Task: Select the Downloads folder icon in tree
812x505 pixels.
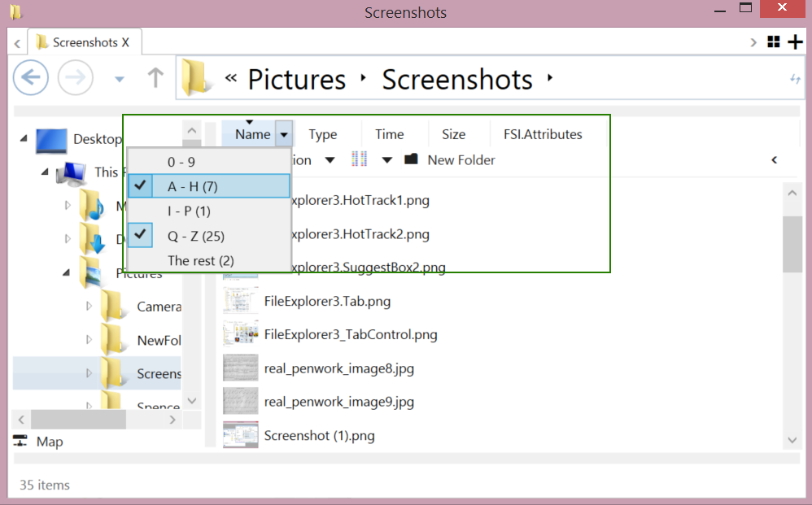Action: tap(93, 238)
